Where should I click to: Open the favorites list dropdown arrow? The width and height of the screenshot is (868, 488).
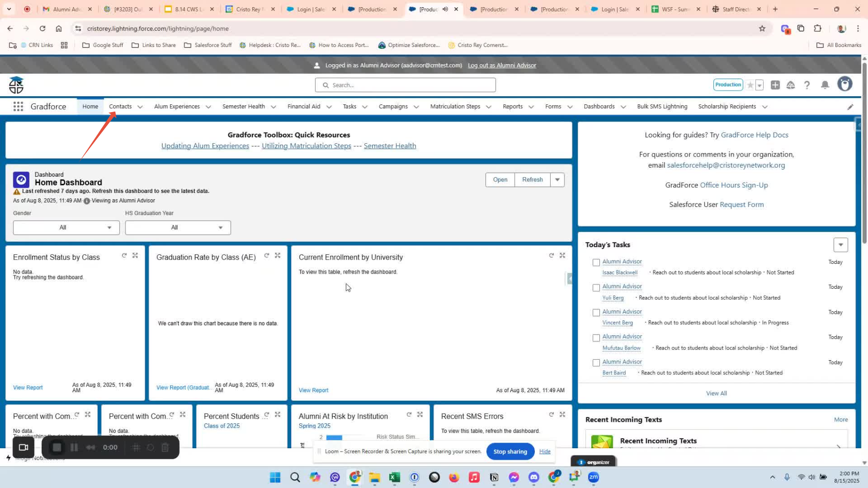[x=759, y=85]
